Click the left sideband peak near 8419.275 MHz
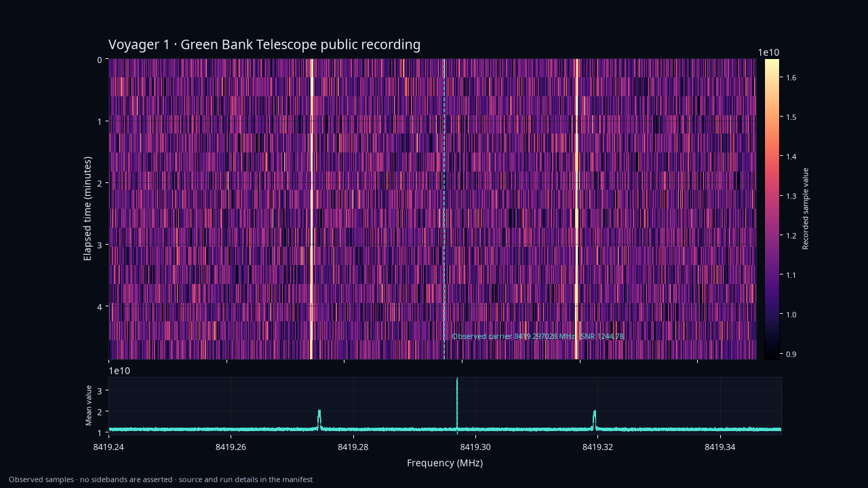The height and width of the screenshot is (488, 868). pyautogui.click(x=319, y=420)
